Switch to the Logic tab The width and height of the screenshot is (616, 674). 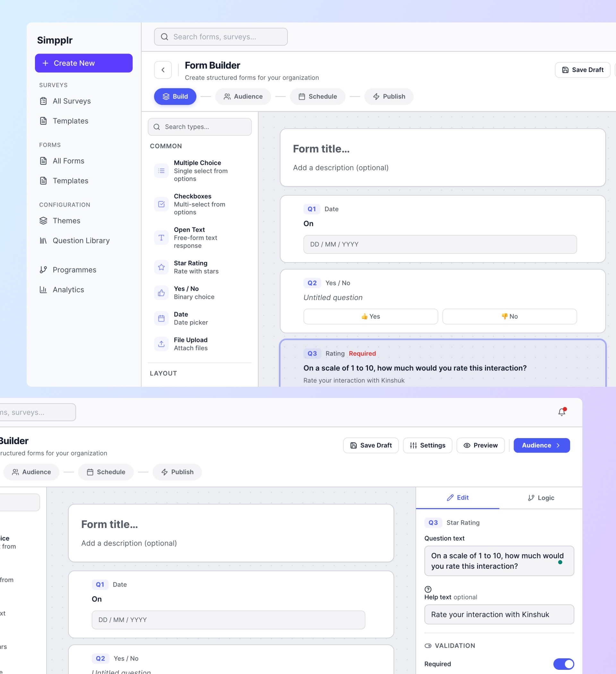click(x=541, y=498)
